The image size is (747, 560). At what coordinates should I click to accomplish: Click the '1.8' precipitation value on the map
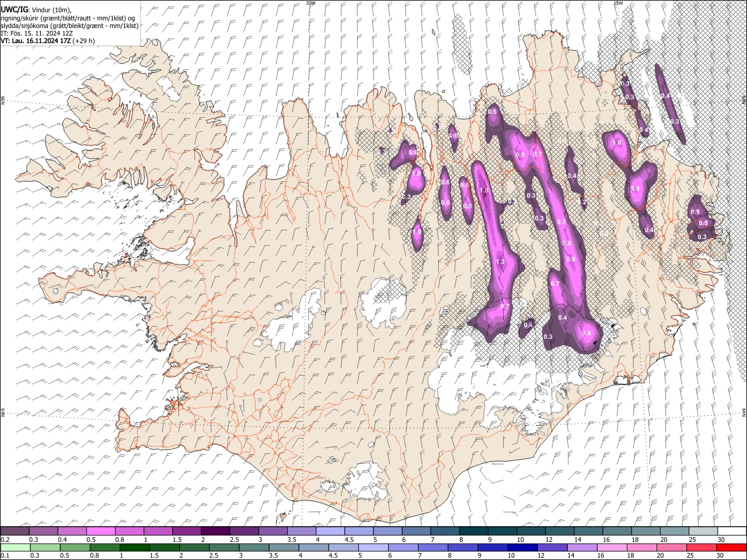484,191
